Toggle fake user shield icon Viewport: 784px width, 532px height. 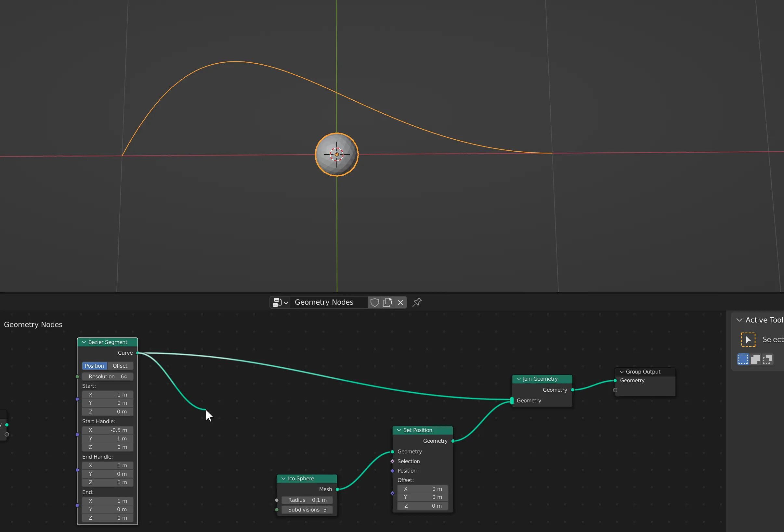pyautogui.click(x=374, y=302)
